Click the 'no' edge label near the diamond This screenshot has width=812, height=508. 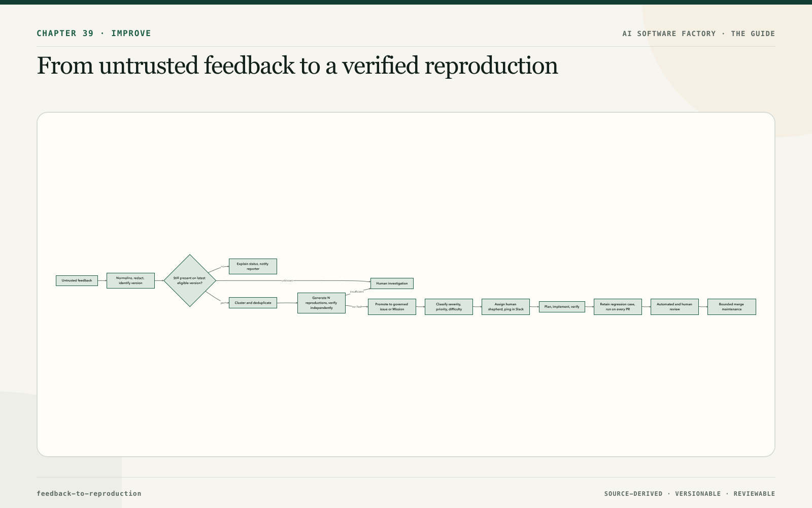pos(222,267)
